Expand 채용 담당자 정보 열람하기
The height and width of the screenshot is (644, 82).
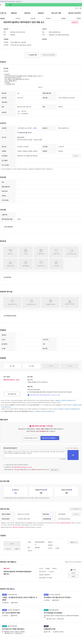50,438
